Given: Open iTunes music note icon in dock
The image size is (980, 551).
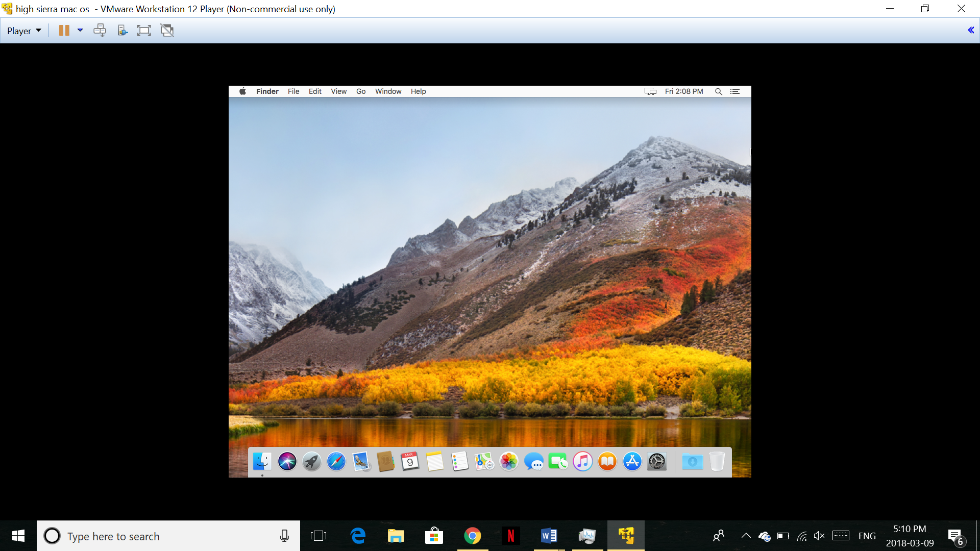Looking at the screenshot, I should pos(583,462).
